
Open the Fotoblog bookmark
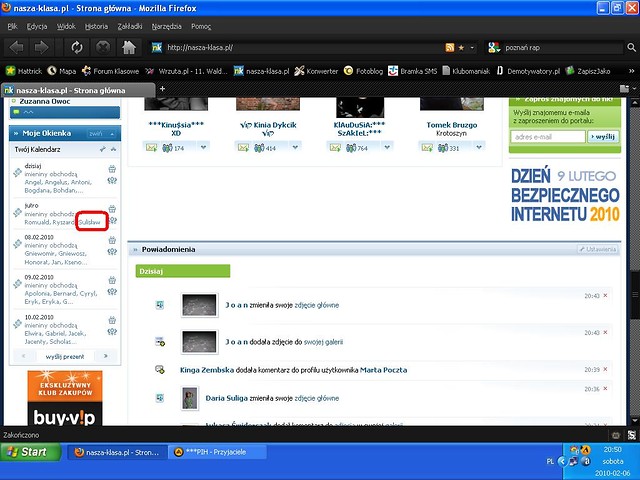pyautogui.click(x=363, y=71)
